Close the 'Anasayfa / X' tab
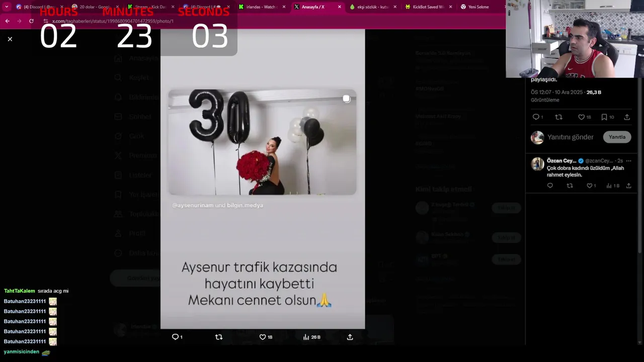 tap(339, 7)
